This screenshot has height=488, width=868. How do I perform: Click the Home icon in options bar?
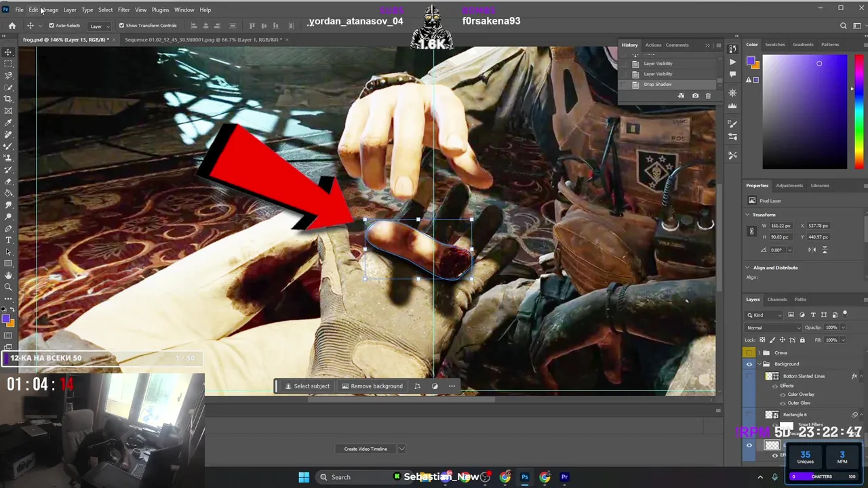point(12,26)
